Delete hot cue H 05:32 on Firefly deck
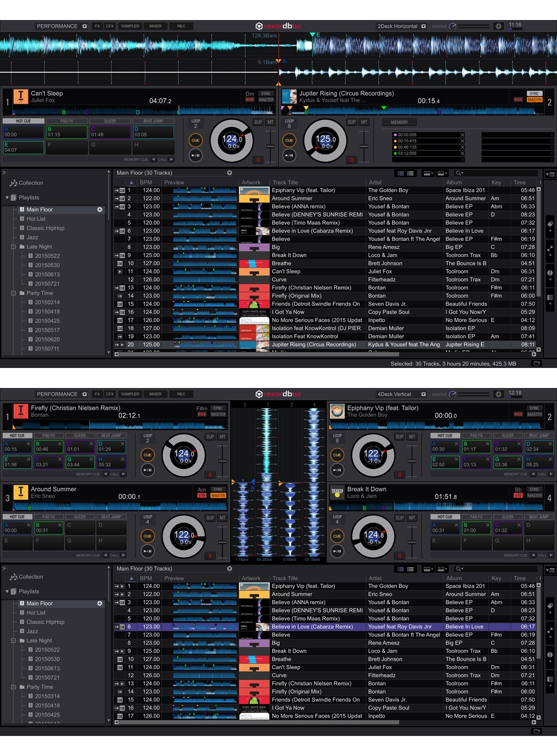This screenshot has width=557, height=756. 122,459
